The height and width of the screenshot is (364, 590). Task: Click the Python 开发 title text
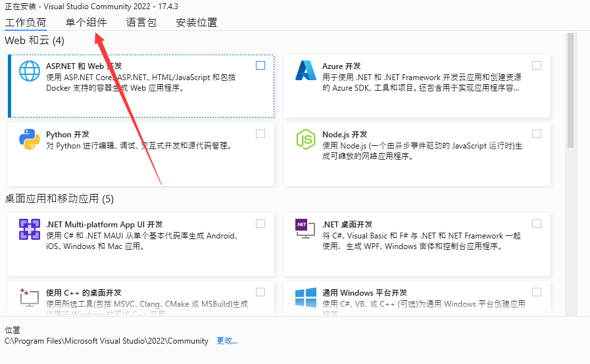[68, 135]
